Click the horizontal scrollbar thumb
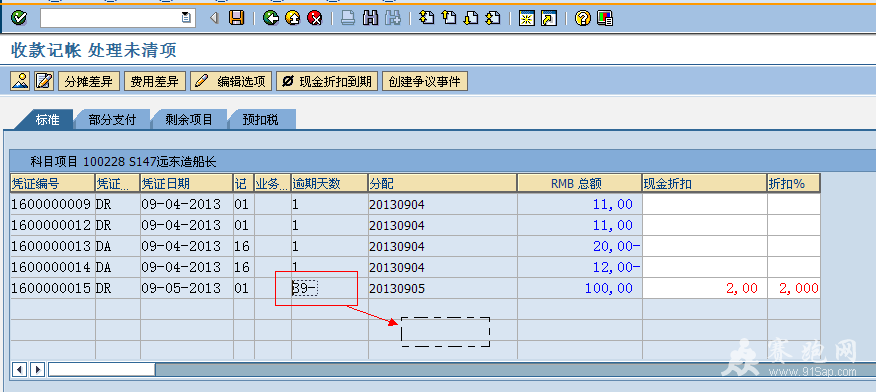876x392 pixels. [x=102, y=369]
